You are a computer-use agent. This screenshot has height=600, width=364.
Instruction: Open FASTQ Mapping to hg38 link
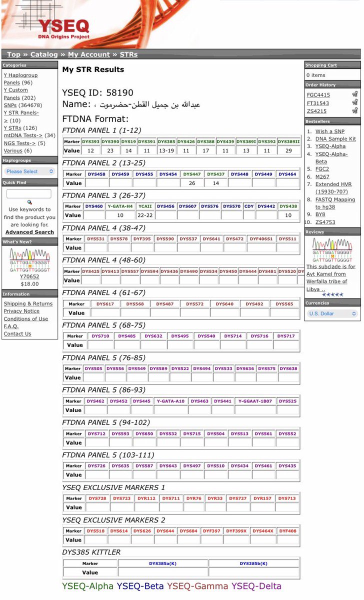335,203
